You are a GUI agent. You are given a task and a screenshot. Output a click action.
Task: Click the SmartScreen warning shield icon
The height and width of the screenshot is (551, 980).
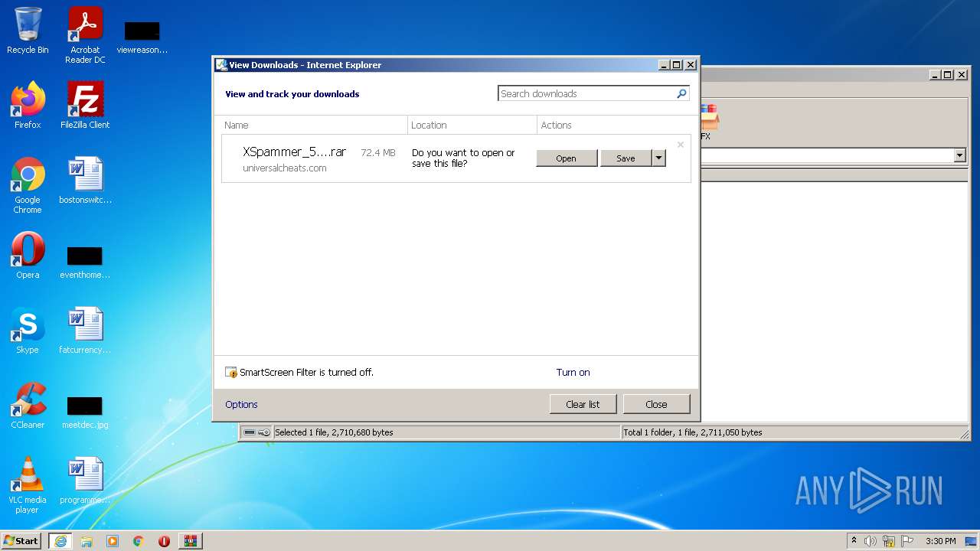(x=231, y=373)
